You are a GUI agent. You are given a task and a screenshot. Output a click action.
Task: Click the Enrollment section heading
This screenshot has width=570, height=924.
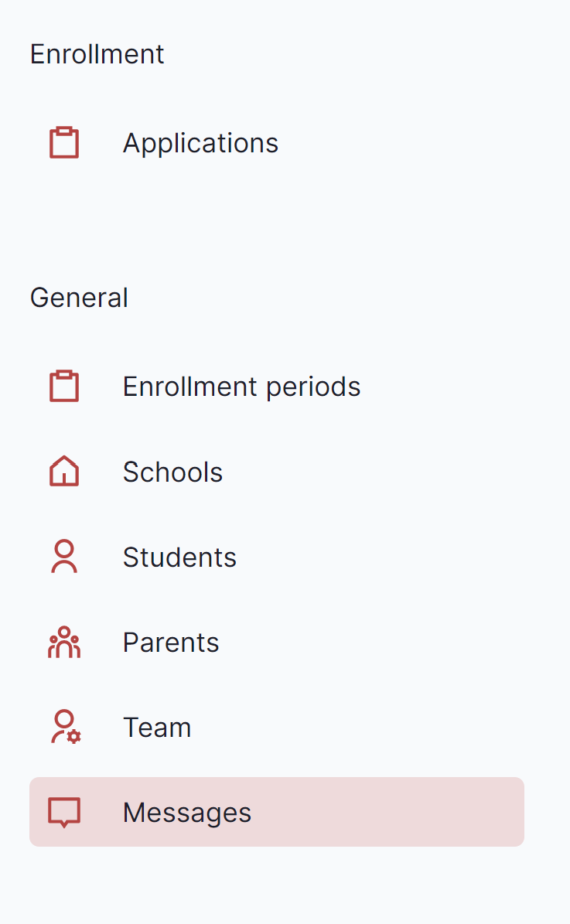coord(97,54)
